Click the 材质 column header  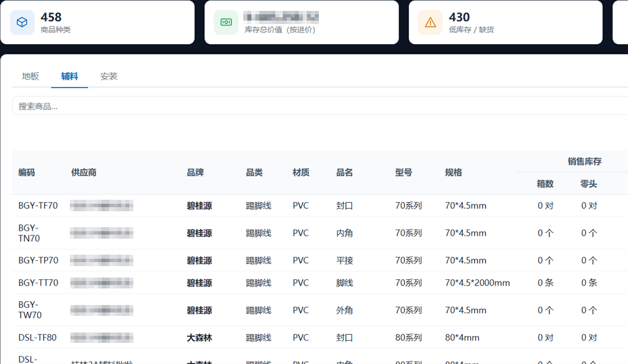tap(301, 173)
